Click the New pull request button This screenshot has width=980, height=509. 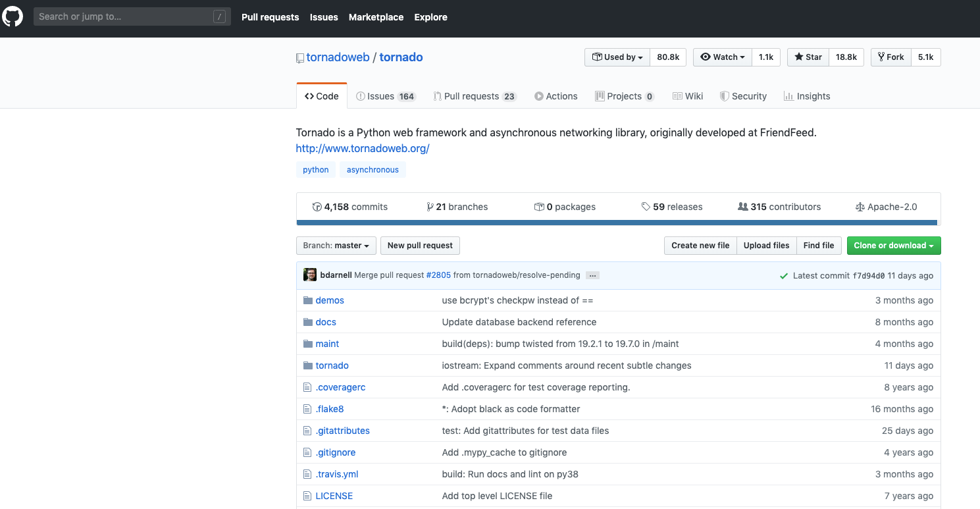tap(420, 246)
